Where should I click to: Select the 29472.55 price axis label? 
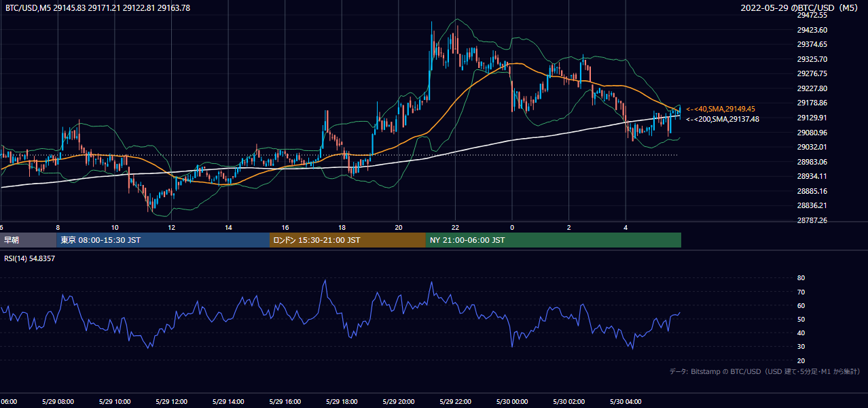coord(812,15)
